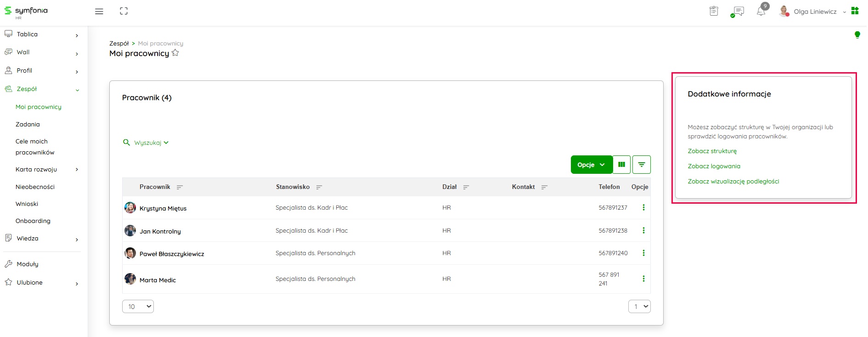Go to Nieobecności in sidebar

coord(35,187)
